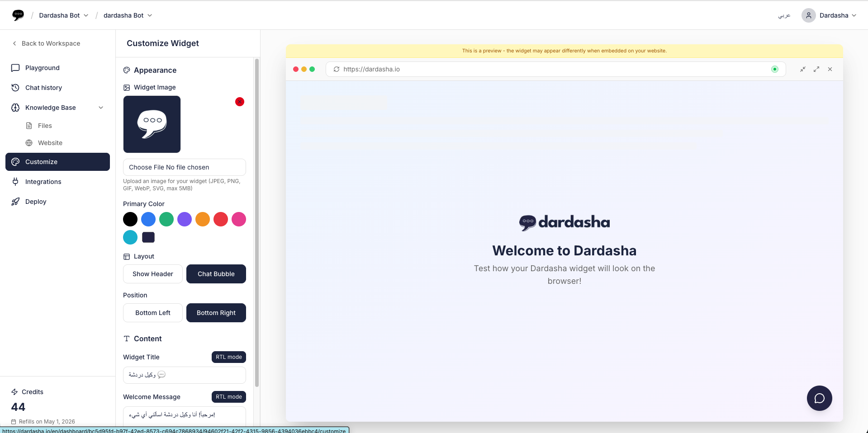Screen dimensions: 868x433
Task: Open the Dardasha account menu
Action: 829,15
